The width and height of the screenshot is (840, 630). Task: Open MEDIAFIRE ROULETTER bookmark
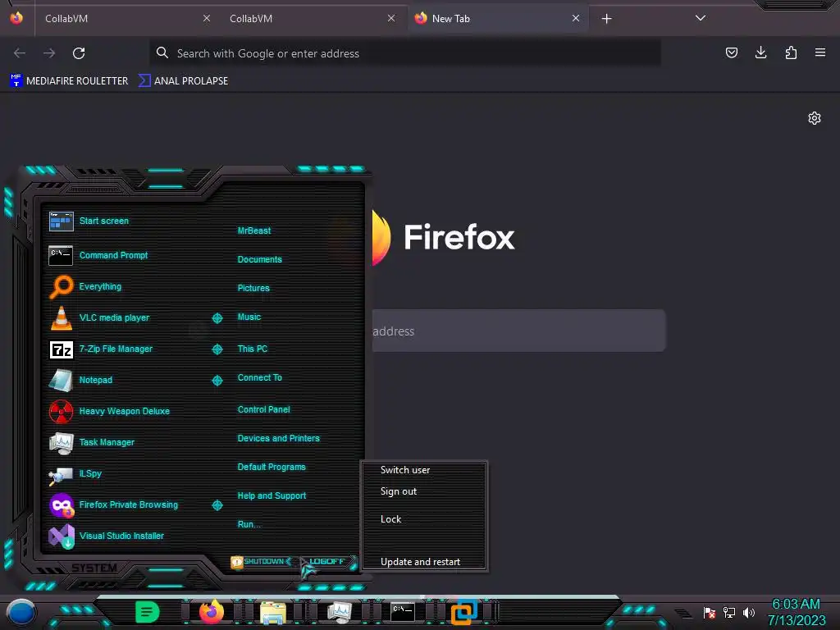69,81
